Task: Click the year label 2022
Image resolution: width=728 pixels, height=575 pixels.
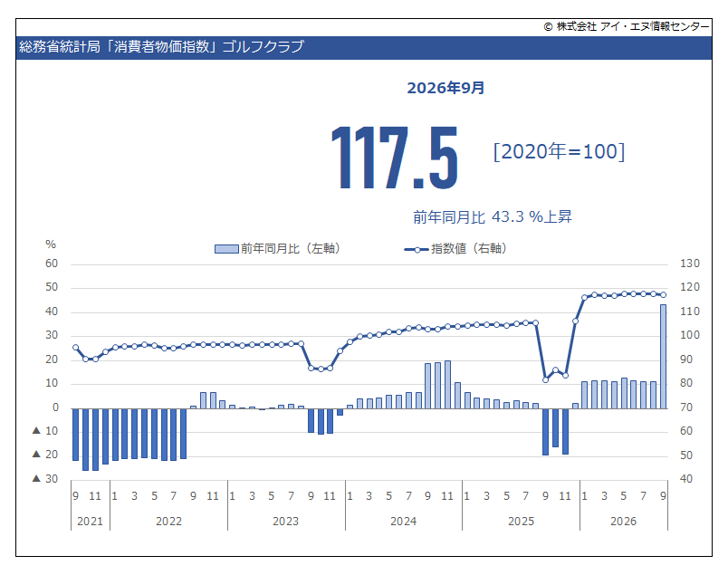Action: coord(168,522)
